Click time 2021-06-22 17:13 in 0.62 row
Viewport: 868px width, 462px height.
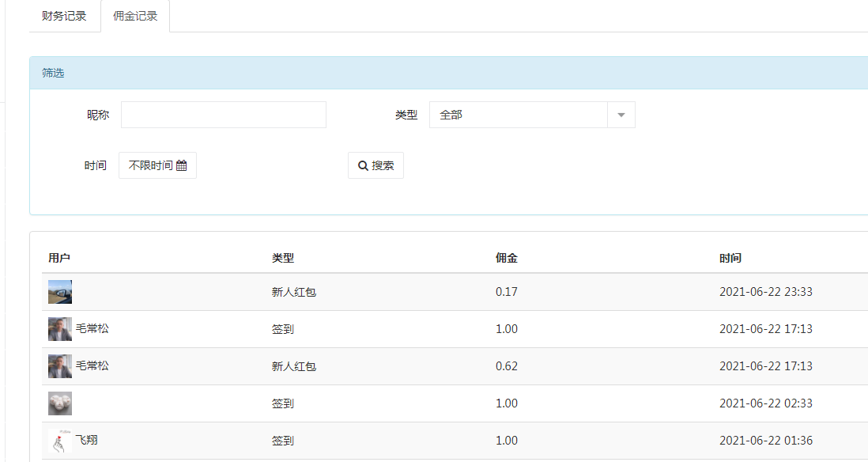tap(766, 366)
